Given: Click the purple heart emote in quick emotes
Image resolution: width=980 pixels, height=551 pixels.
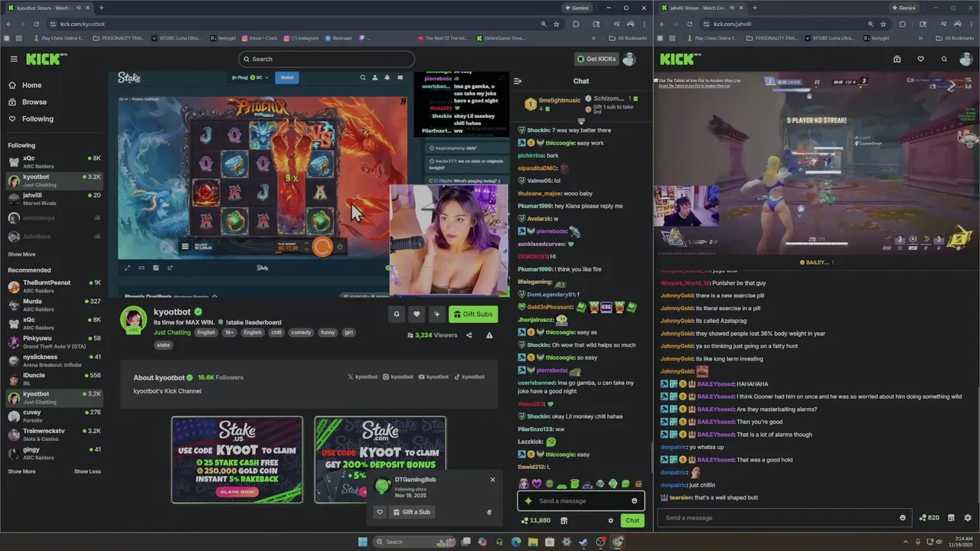Looking at the screenshot, I should [x=537, y=484].
